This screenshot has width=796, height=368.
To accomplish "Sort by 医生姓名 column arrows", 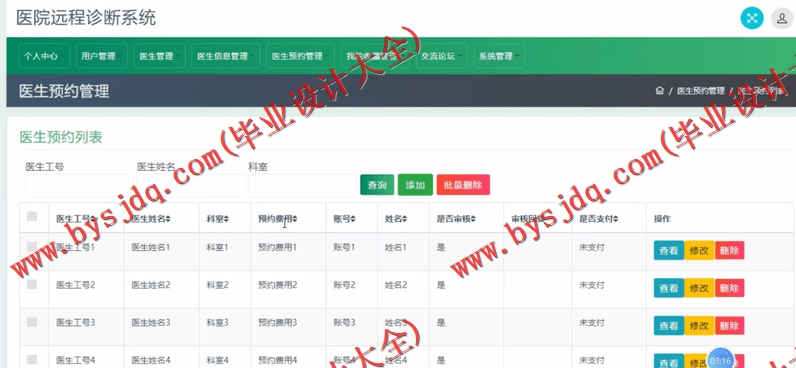I will (168, 219).
